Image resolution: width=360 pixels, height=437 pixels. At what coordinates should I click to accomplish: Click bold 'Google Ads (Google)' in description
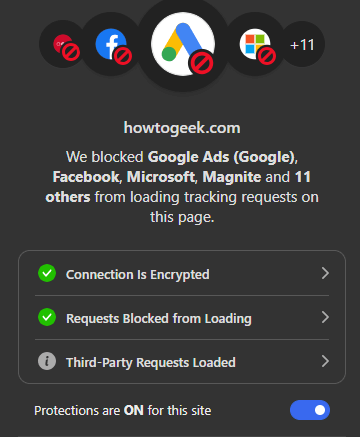pyautogui.click(x=221, y=157)
